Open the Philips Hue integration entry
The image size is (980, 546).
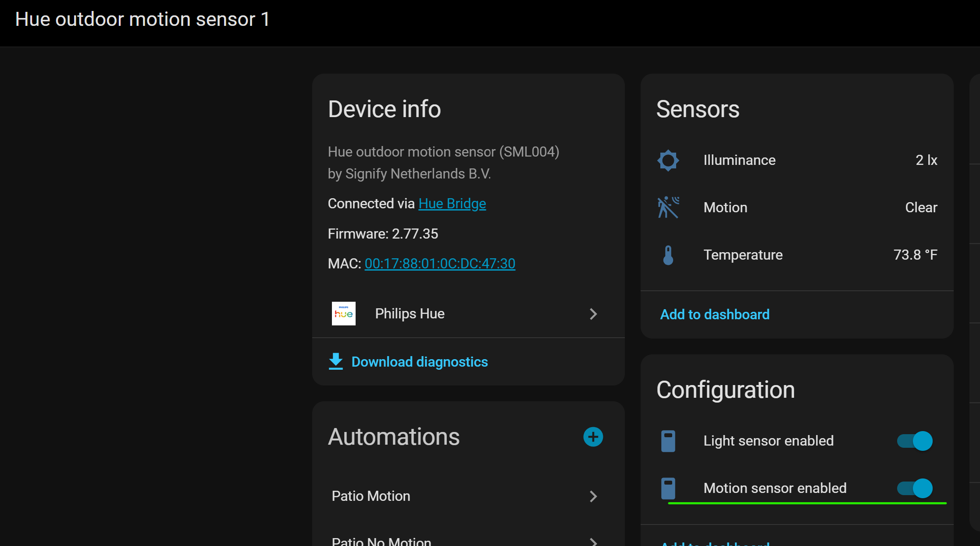[x=410, y=314]
